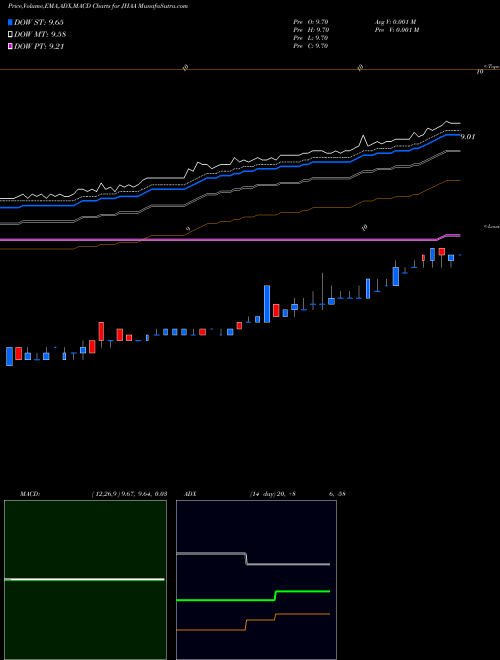Click the tallest blue candlestick in the price chart
The height and width of the screenshot is (660, 500).
[x=267, y=304]
